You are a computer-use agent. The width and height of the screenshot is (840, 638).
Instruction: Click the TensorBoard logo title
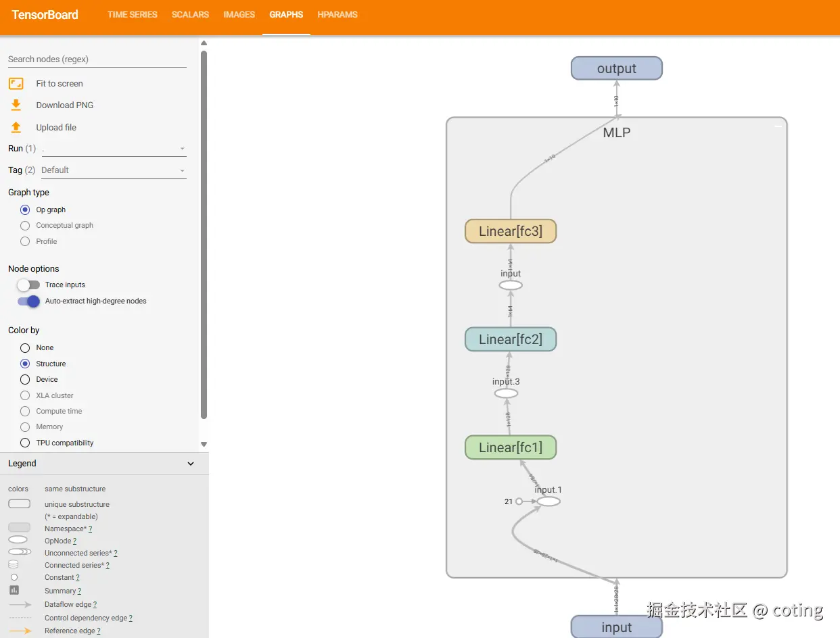tap(45, 14)
